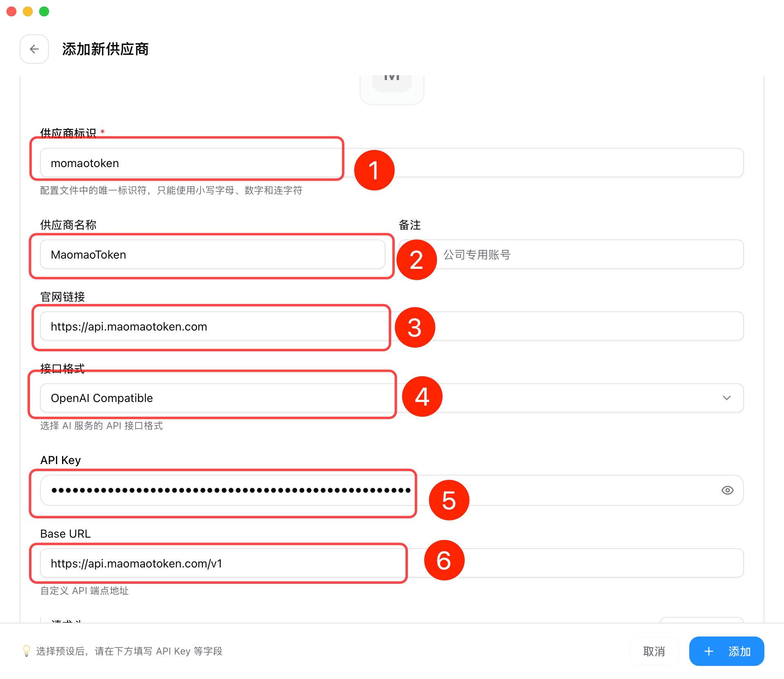Click the 选择预设后 footer tip text
The image size is (784, 679).
(x=129, y=651)
